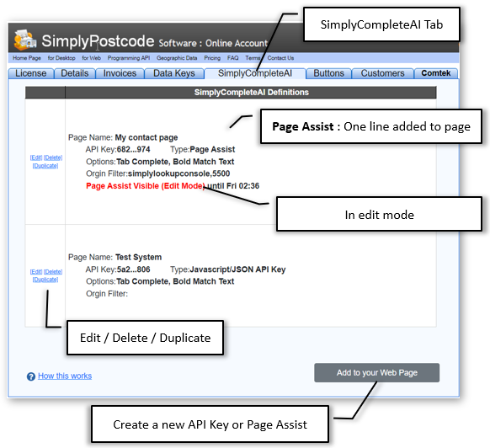Click the API key 682...974

(133, 149)
